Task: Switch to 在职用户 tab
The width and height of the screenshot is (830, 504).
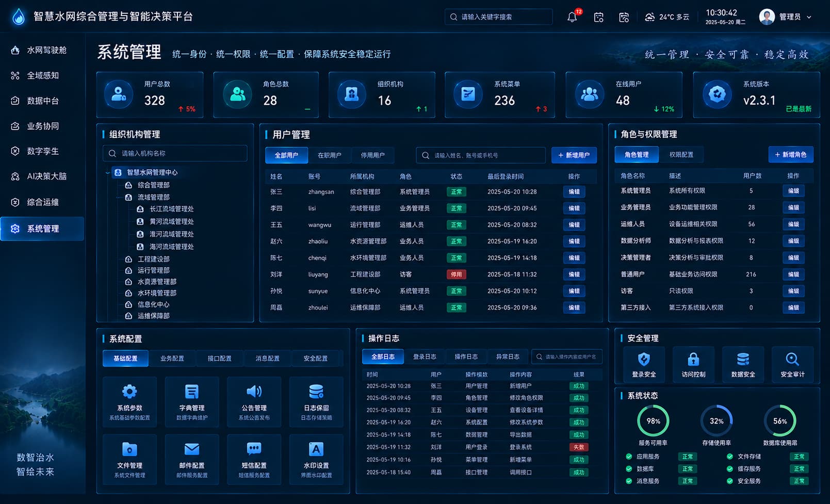Action: [x=329, y=155]
